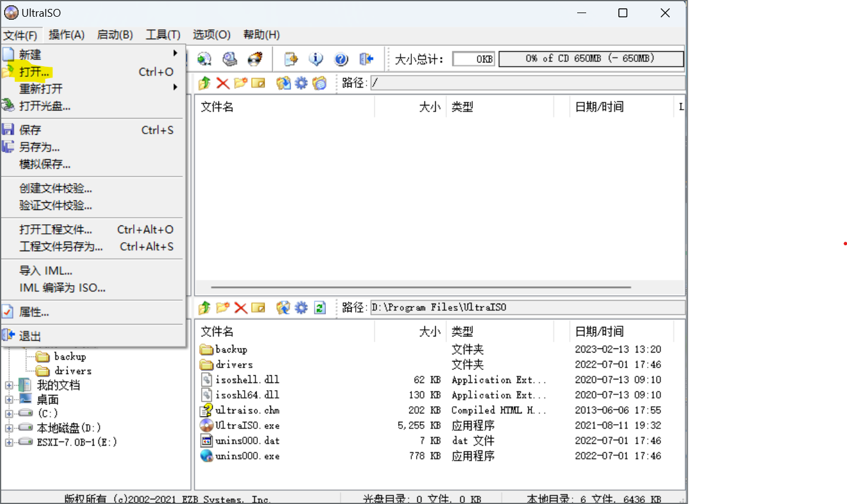The image size is (847, 504).
Task: Refresh the local directory listing
Action: click(x=320, y=307)
